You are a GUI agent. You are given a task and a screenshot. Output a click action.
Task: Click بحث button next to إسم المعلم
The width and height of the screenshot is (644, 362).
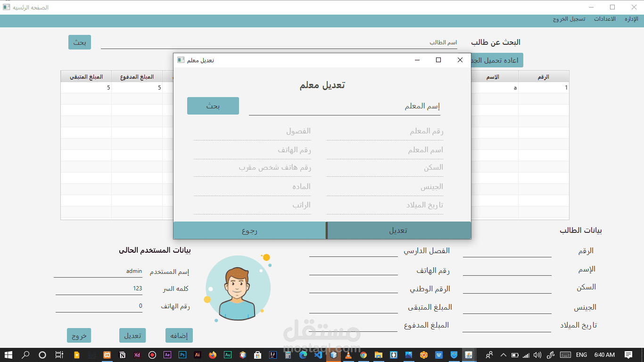(213, 106)
